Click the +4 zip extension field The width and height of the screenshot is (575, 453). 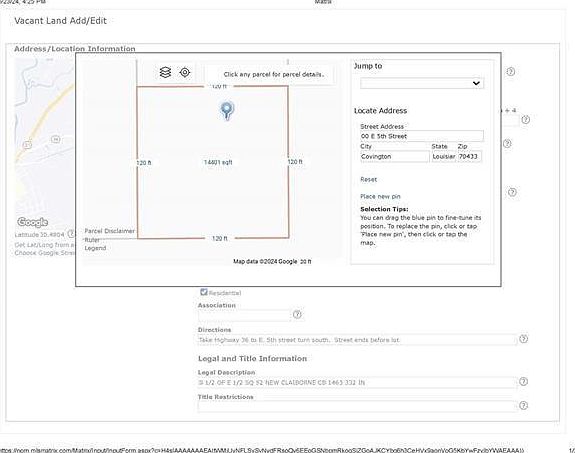coord(510,120)
